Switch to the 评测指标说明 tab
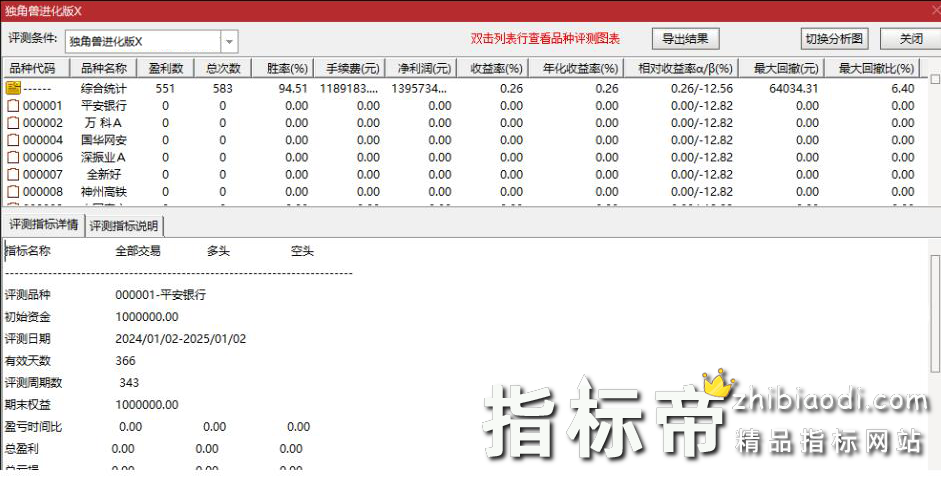The width and height of the screenshot is (941, 486). point(124,226)
